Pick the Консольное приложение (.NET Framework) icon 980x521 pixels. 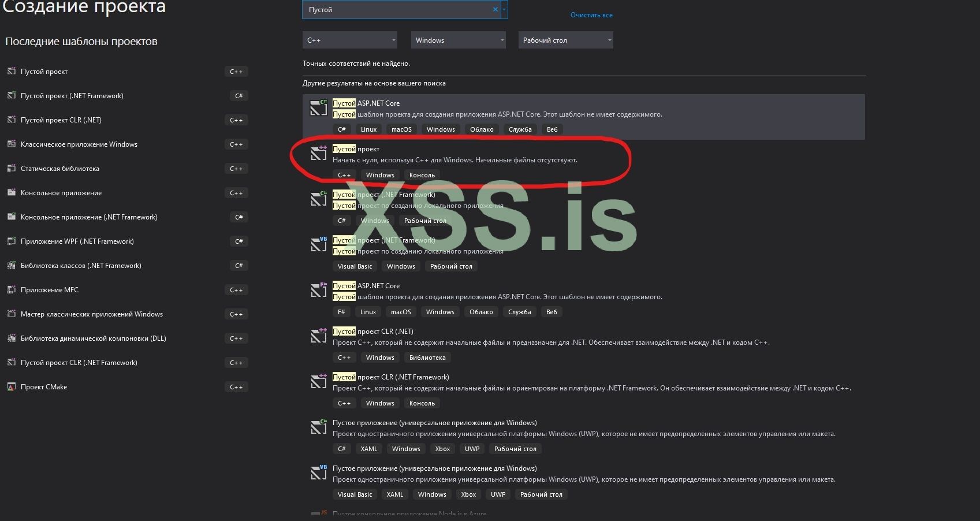pyautogui.click(x=11, y=217)
